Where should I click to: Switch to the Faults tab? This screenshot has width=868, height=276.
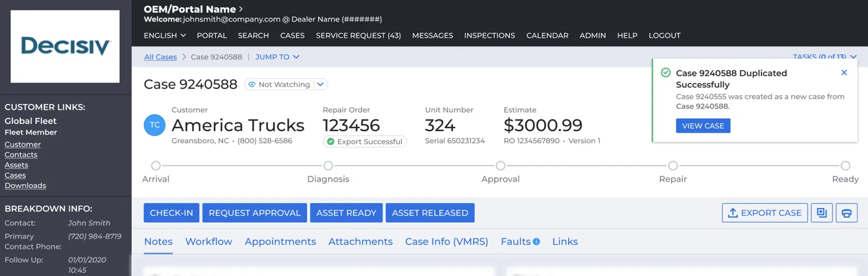click(515, 242)
